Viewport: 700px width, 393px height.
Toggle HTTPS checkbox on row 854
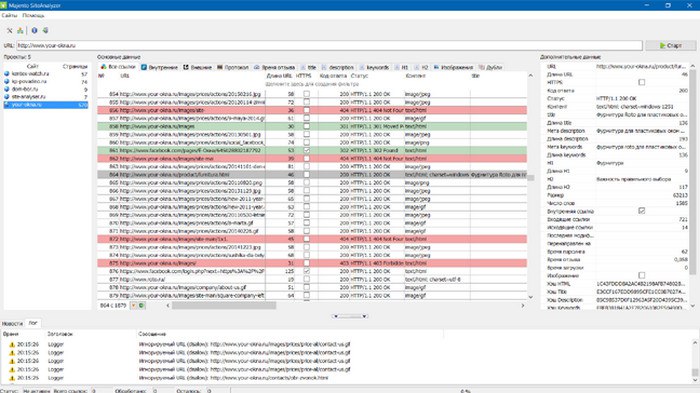307,94
